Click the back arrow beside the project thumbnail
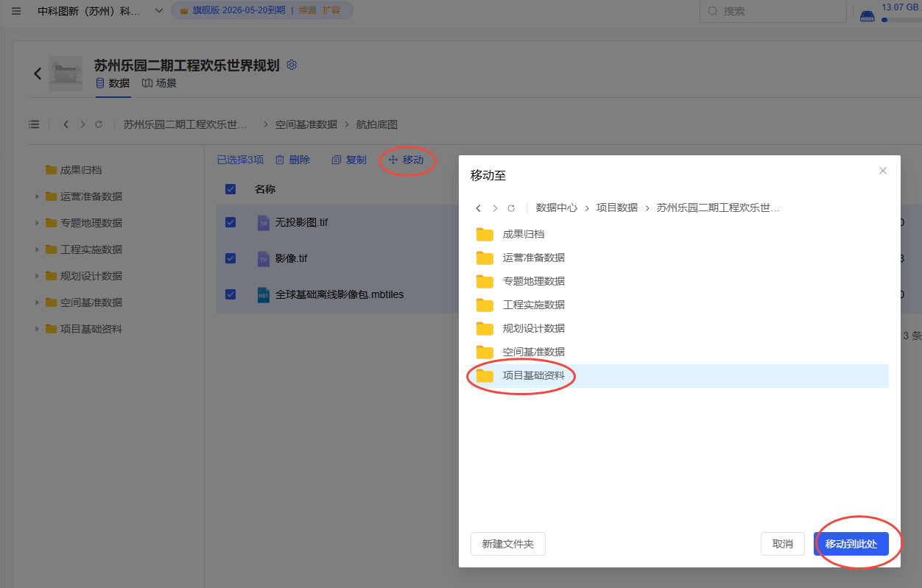Viewport: 922px width, 588px height. (38, 74)
